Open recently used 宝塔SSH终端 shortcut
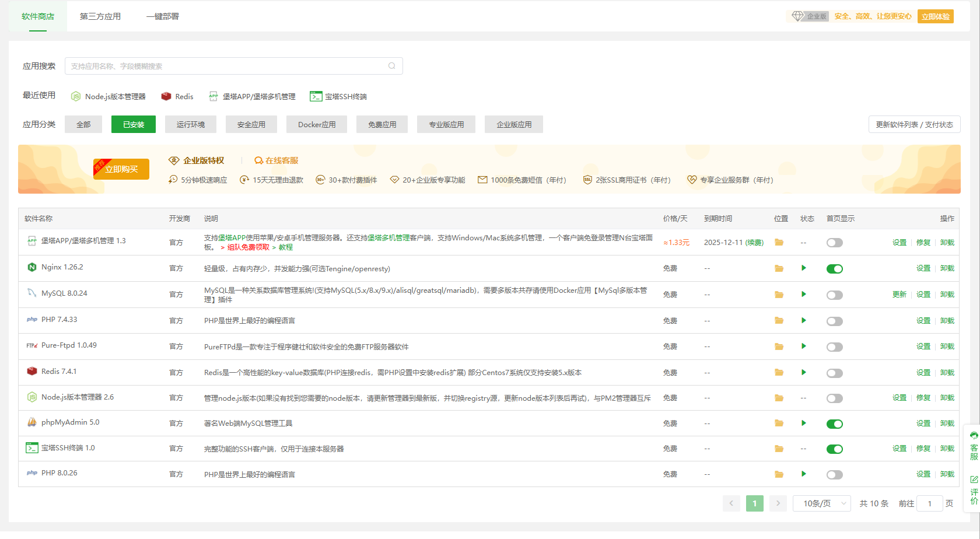This screenshot has height=539, width=980. click(x=338, y=97)
